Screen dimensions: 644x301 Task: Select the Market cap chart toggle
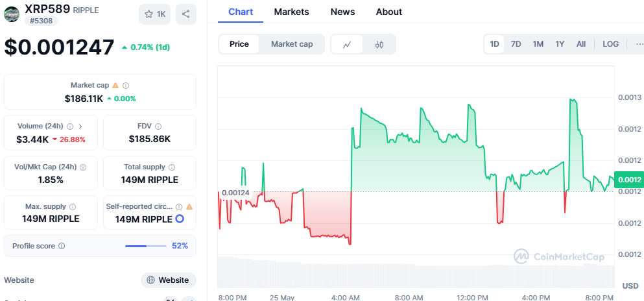pyautogui.click(x=292, y=44)
